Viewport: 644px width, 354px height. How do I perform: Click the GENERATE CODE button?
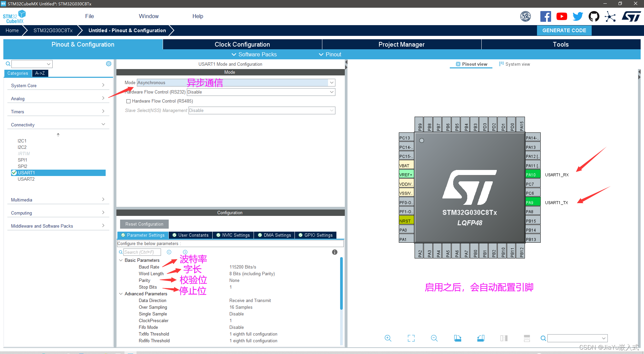pyautogui.click(x=564, y=31)
